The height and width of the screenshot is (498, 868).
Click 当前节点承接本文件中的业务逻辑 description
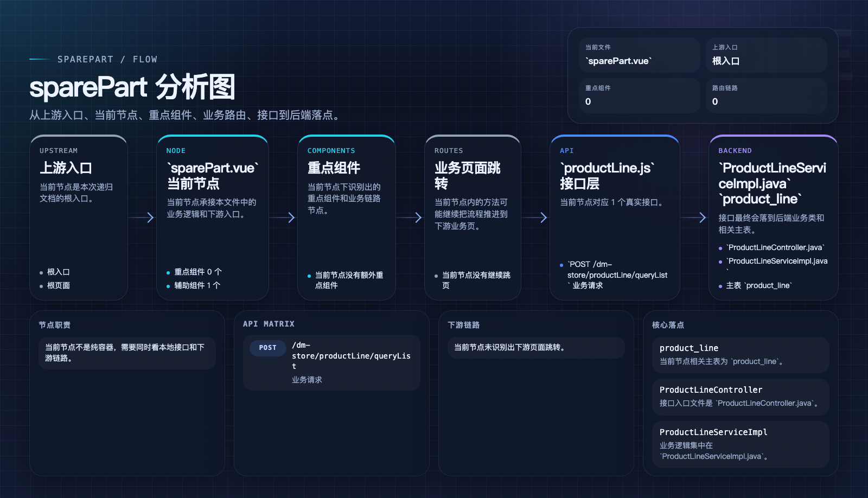212,208
